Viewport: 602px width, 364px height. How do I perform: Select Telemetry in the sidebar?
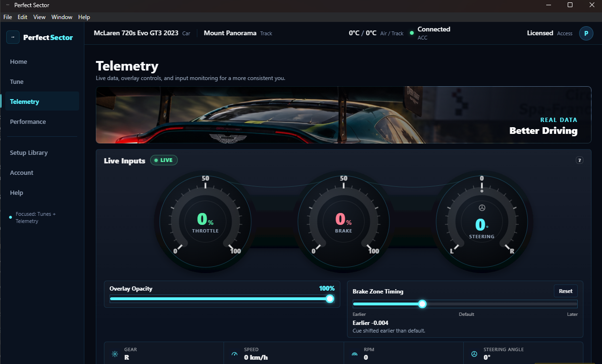tap(42, 101)
